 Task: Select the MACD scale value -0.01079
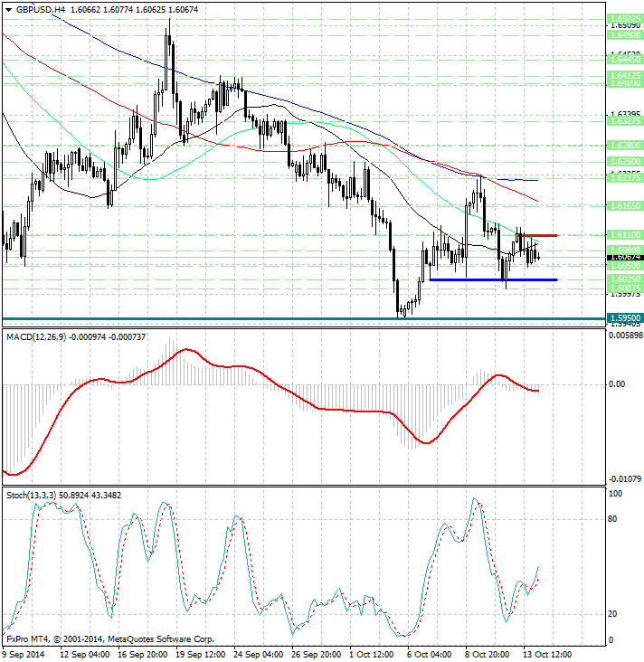coord(625,479)
